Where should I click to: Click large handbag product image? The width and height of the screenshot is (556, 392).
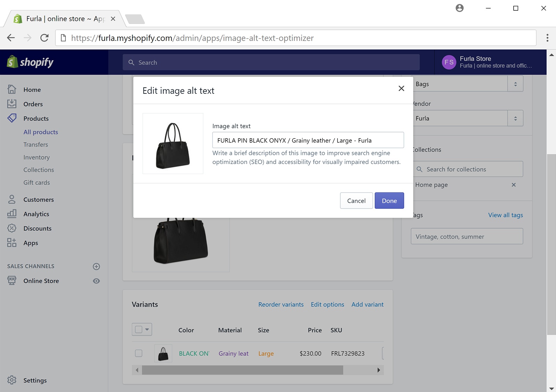[x=181, y=244]
